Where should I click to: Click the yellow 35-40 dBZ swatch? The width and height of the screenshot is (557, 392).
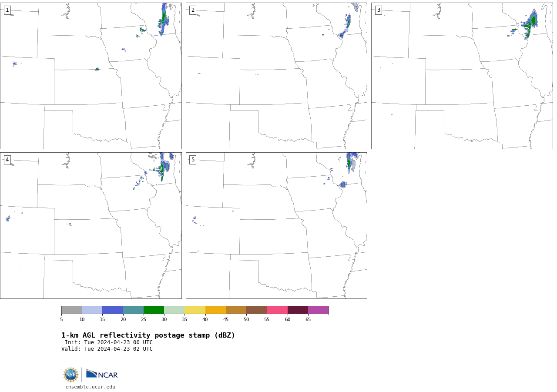pyautogui.click(x=195, y=310)
